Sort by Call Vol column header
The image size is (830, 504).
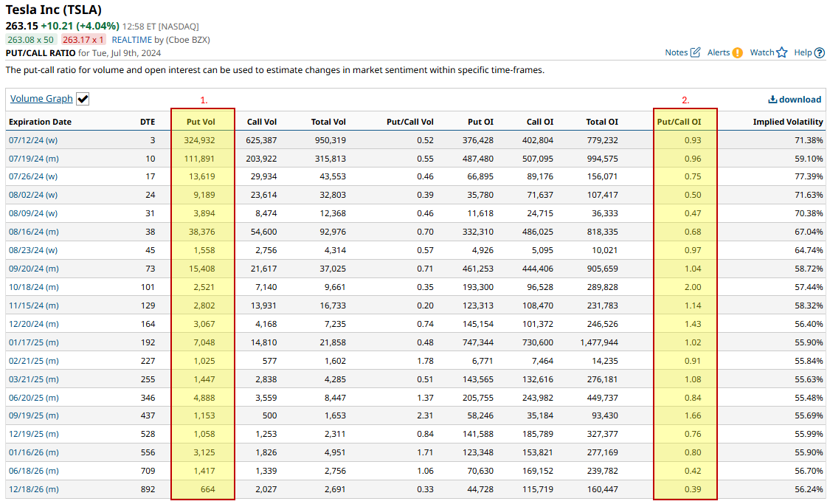(261, 122)
